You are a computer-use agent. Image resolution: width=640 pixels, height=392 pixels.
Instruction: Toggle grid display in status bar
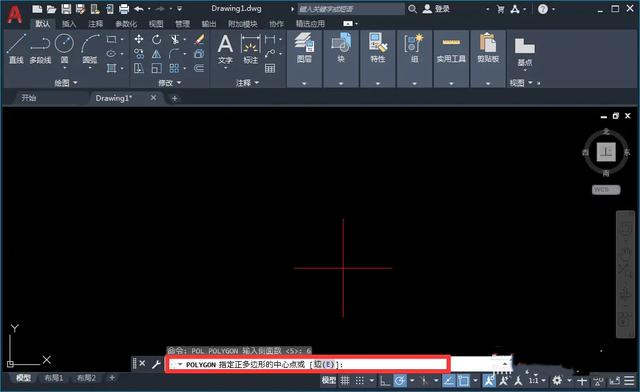pyautogui.click(x=345, y=381)
